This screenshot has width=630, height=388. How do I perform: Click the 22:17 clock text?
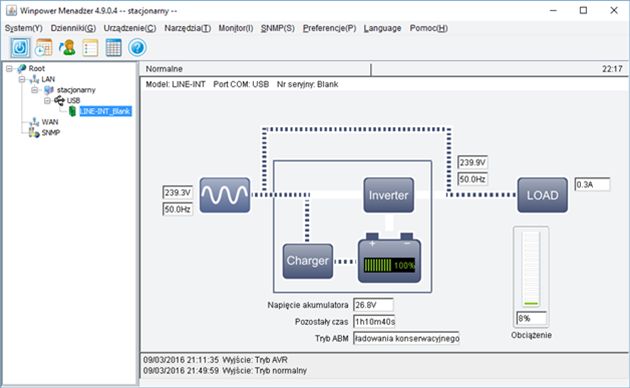pyautogui.click(x=612, y=69)
